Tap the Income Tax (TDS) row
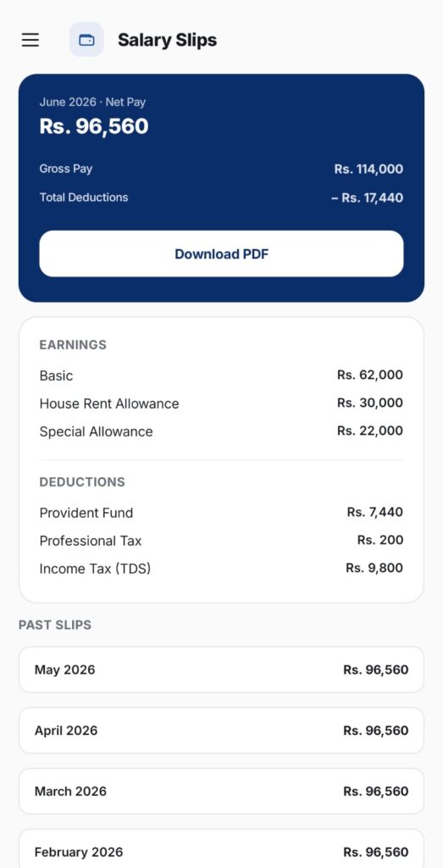The height and width of the screenshot is (868, 443). [221, 569]
